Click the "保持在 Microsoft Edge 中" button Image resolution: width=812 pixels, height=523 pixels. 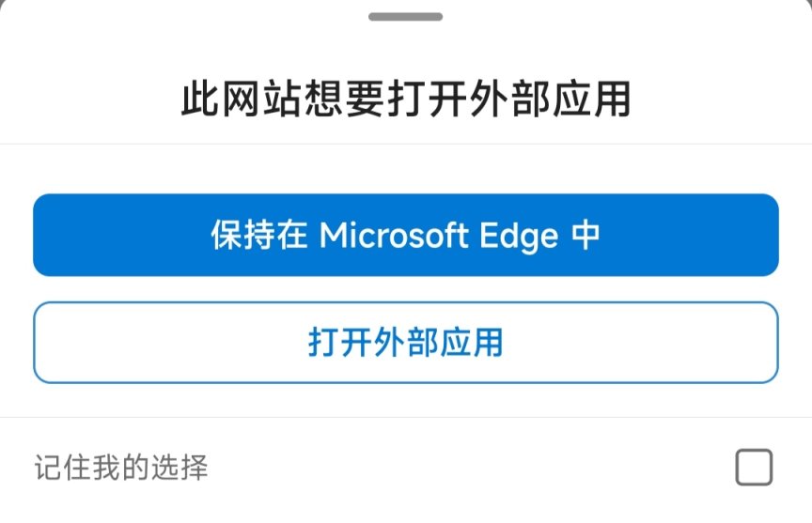click(x=405, y=235)
